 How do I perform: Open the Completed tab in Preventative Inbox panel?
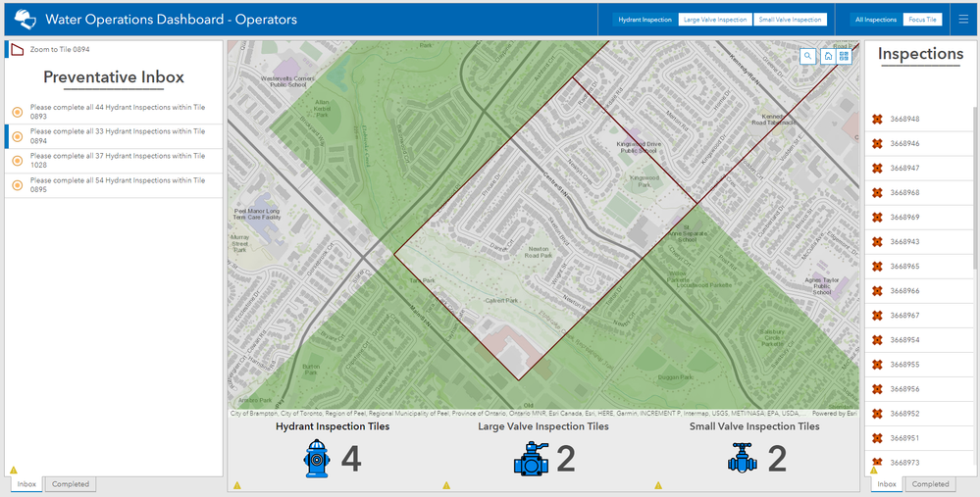(x=71, y=484)
